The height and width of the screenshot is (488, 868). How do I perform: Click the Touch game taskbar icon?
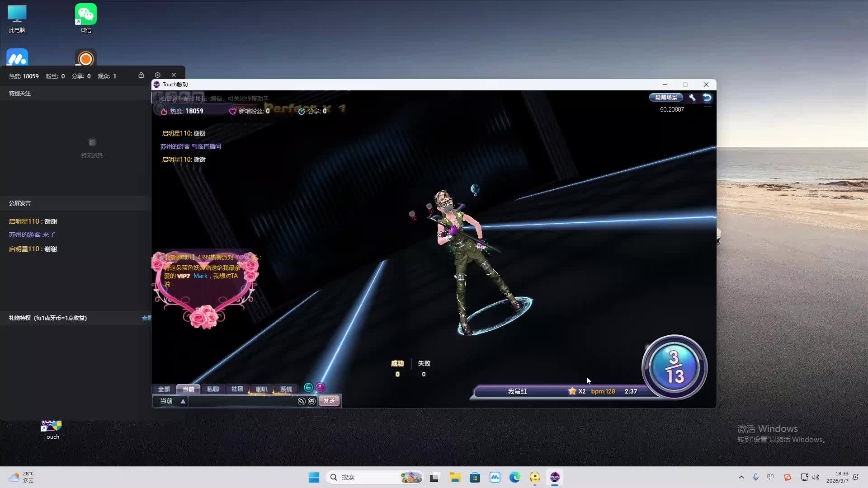(555, 477)
